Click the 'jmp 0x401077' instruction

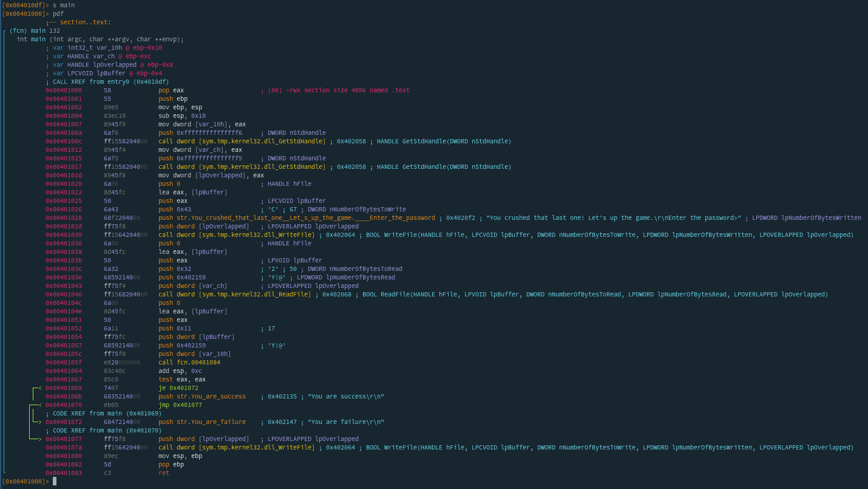[180, 405]
